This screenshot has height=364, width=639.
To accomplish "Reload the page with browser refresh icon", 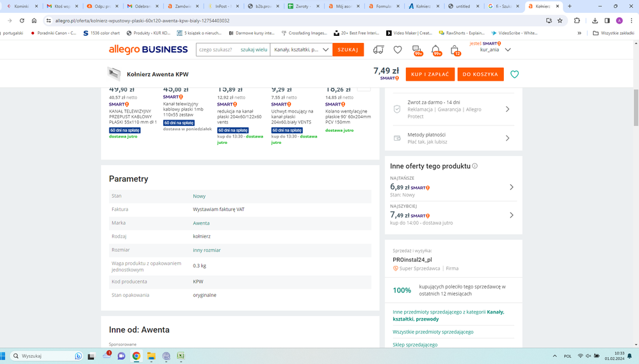I will tap(22, 20).
